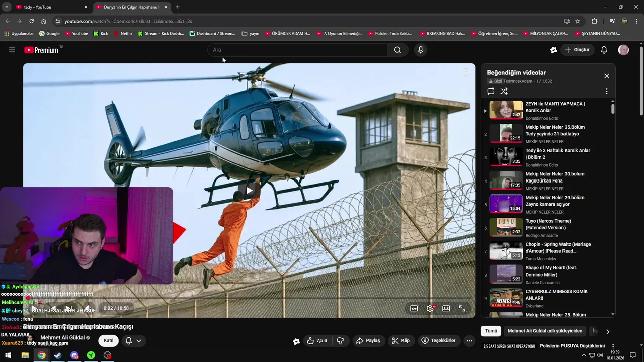Open the Windows Start menu

tap(9, 355)
